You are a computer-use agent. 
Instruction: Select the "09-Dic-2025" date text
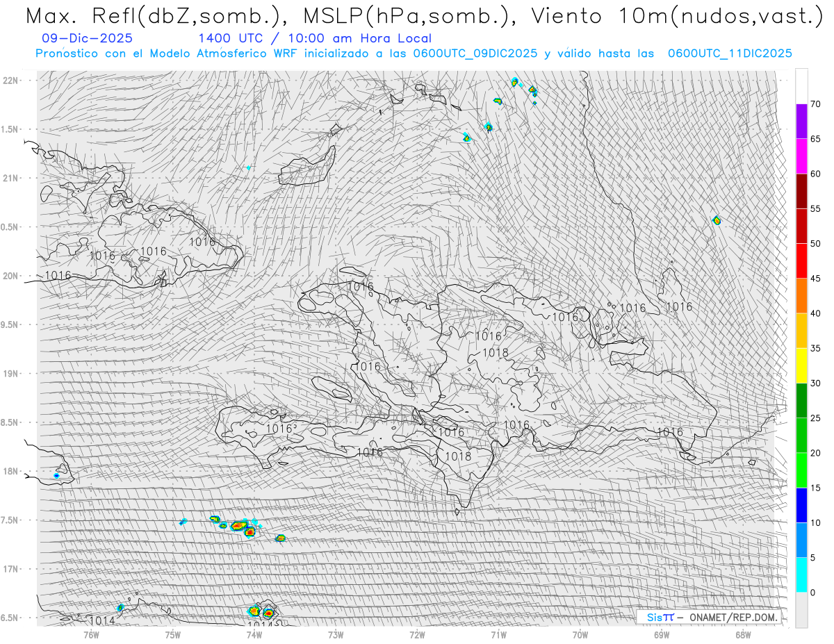pyautogui.click(x=88, y=38)
